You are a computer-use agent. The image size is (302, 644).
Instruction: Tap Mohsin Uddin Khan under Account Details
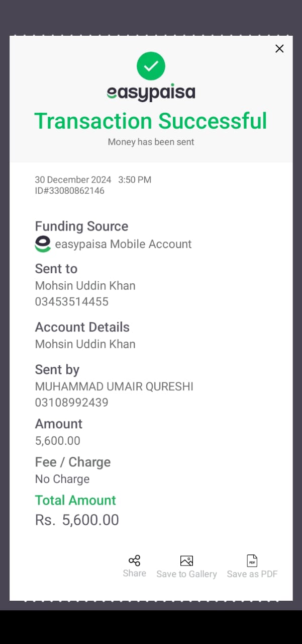[85, 344]
